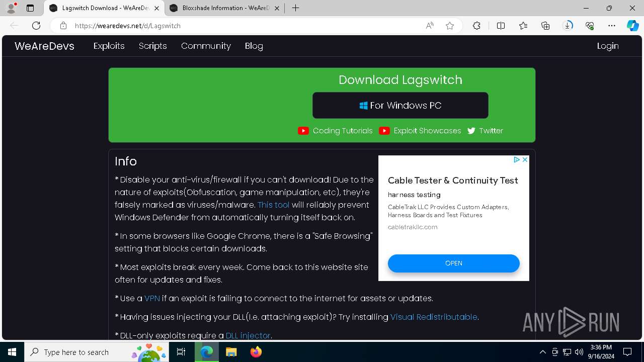Open the Windows Start menu
The width and height of the screenshot is (644, 362).
pos(12,352)
